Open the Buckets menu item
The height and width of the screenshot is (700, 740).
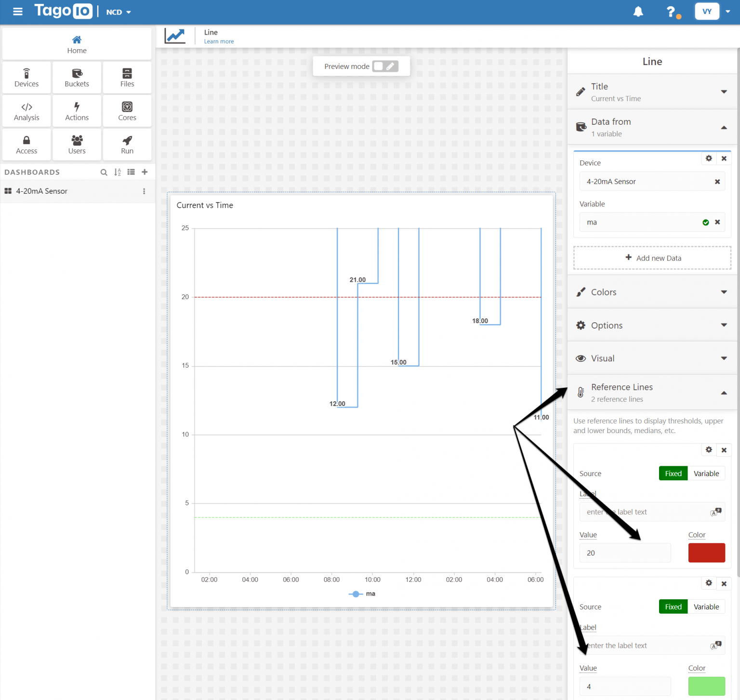[x=77, y=78]
